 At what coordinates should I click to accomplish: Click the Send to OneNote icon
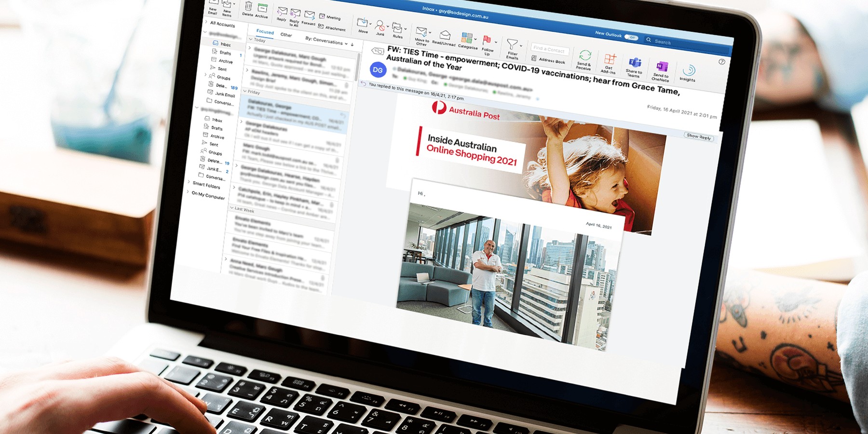tap(662, 67)
